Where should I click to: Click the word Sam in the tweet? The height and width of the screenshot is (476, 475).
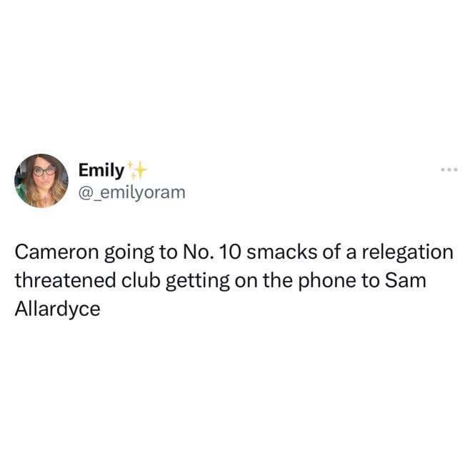405,280
